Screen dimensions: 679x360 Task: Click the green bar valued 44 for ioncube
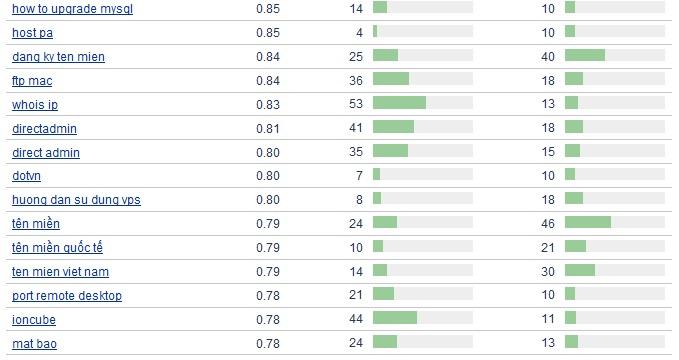[395, 318]
